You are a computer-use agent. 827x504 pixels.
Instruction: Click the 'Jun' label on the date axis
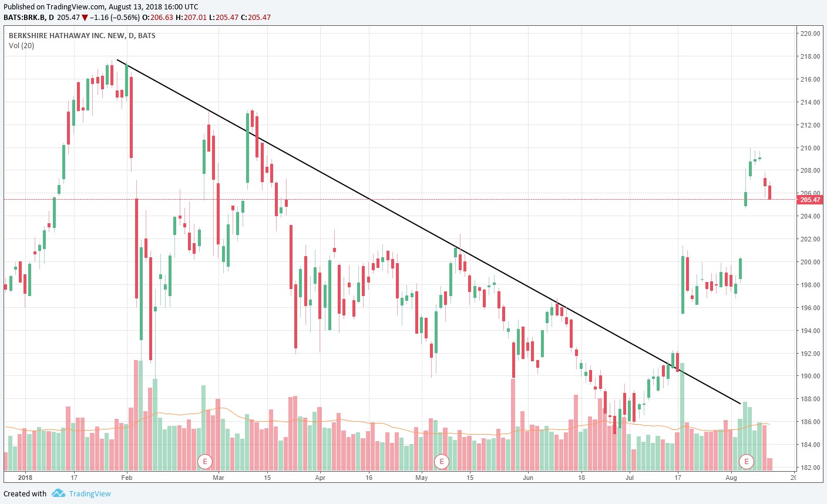click(528, 478)
